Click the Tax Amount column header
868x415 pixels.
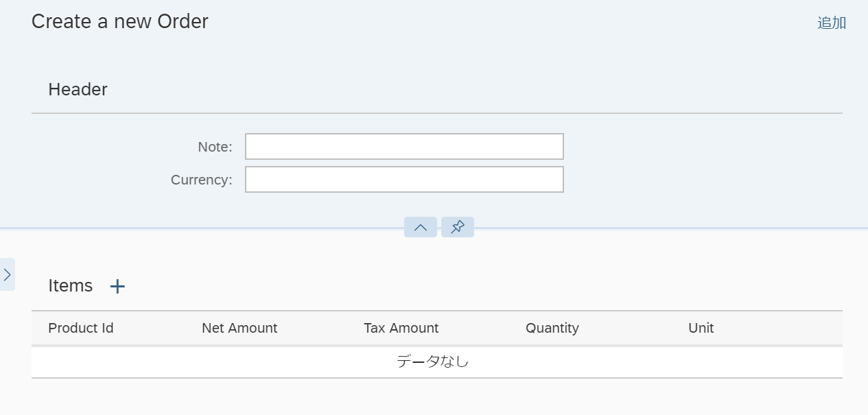pos(401,328)
